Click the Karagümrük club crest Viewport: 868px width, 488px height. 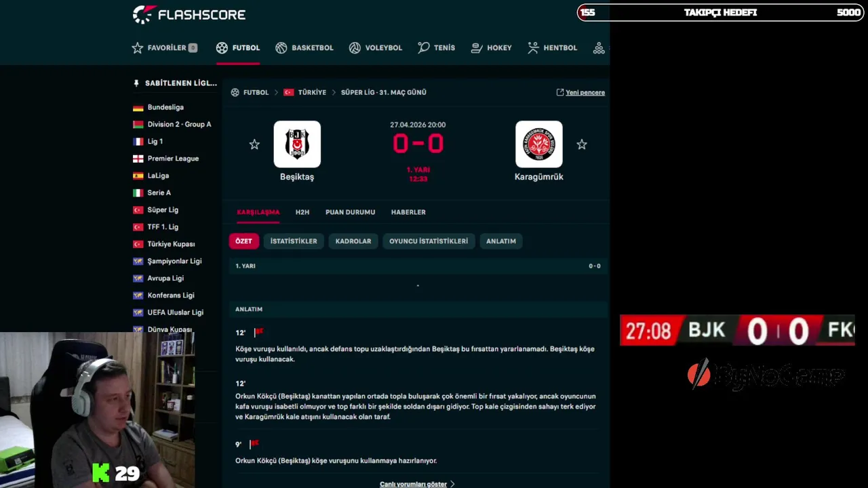539,144
